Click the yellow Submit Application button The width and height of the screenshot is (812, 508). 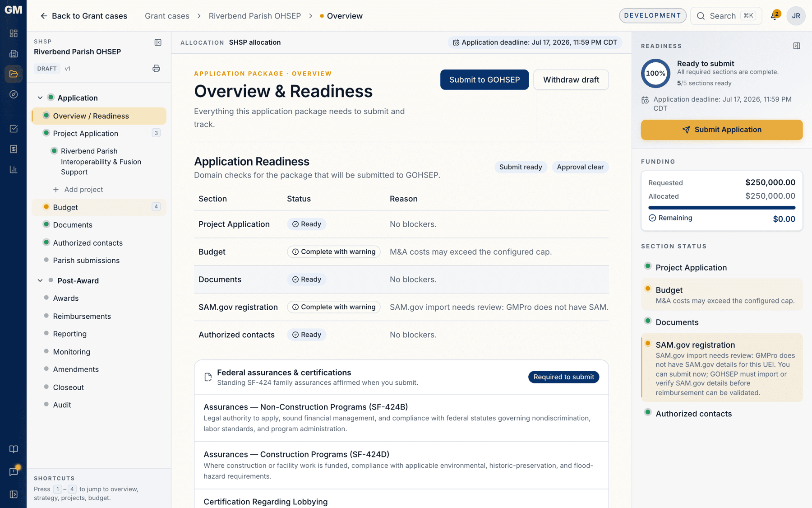(722, 130)
